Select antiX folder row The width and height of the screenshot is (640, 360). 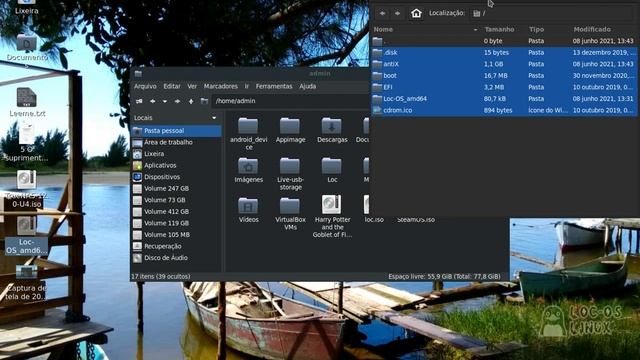coord(504,64)
